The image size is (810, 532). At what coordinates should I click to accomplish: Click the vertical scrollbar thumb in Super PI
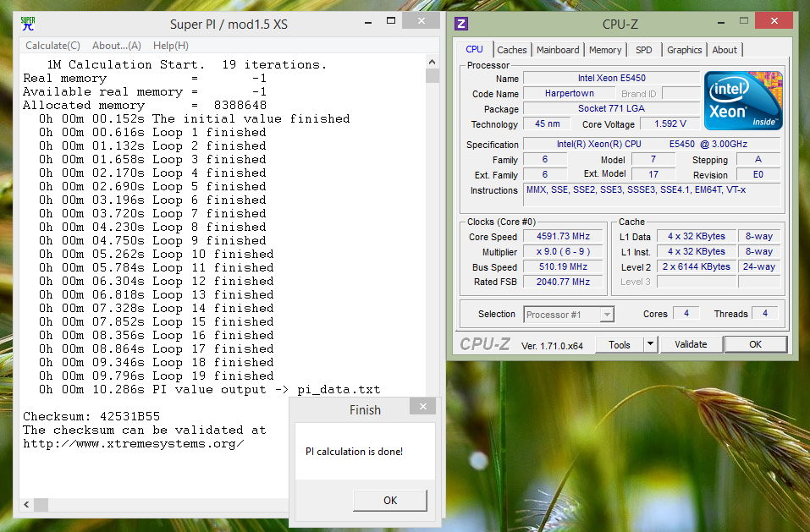tap(433, 76)
